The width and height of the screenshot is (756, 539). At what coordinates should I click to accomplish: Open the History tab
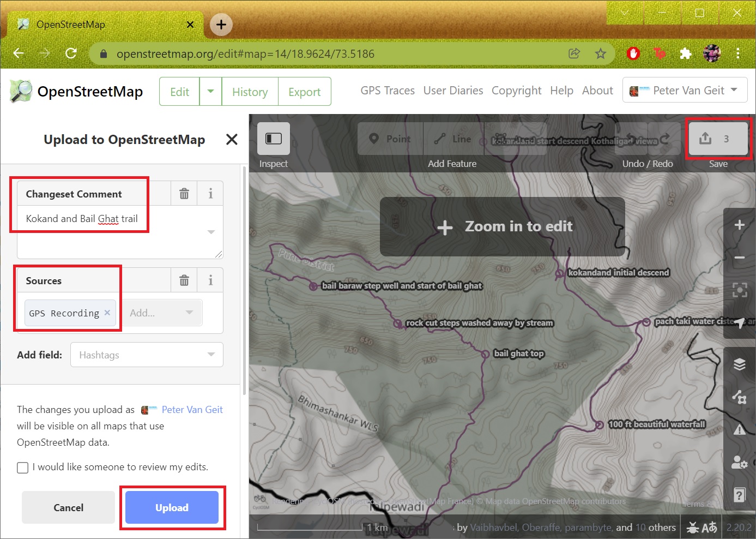pos(250,92)
